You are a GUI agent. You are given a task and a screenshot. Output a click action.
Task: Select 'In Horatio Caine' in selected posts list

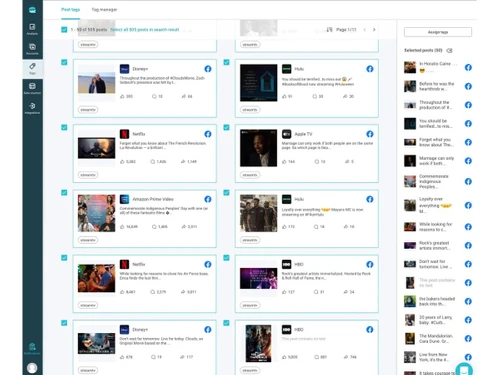click(438, 67)
